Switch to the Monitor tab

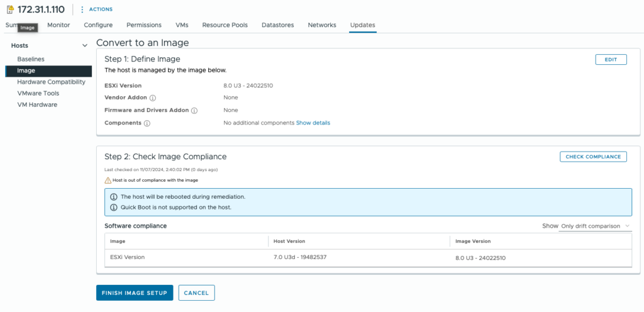(x=58, y=25)
